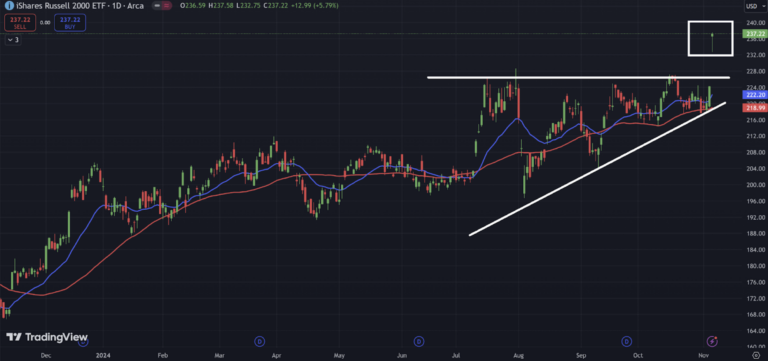The width and height of the screenshot is (768, 361).
Task: Click the Dec label on time axis
Action: (46, 355)
